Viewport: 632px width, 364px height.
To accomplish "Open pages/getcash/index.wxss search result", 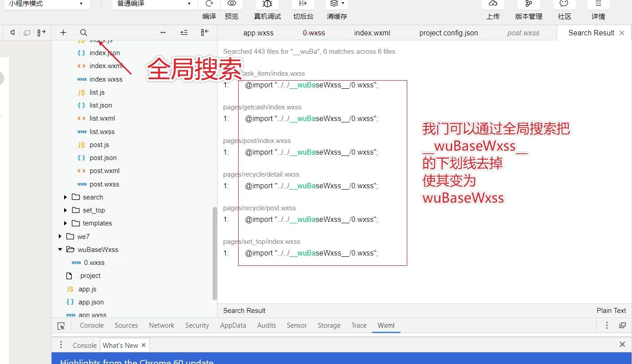I will coord(262,107).
